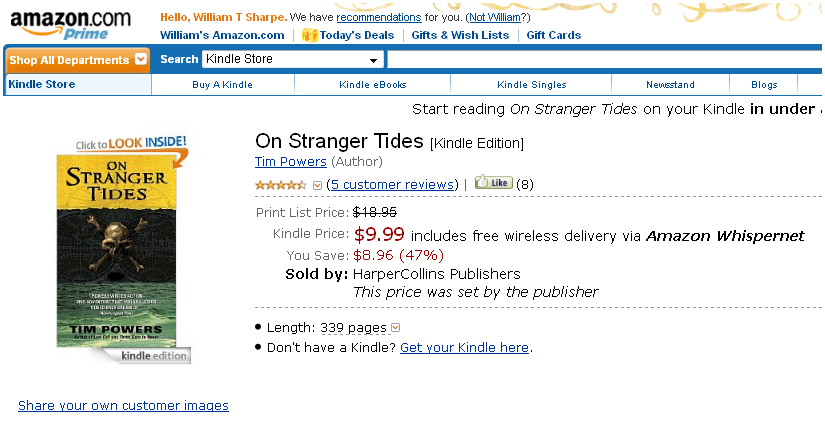Screen dimensions: 825x426
Task: Expand the star ratings breakdown arrow
Action: coord(318,185)
